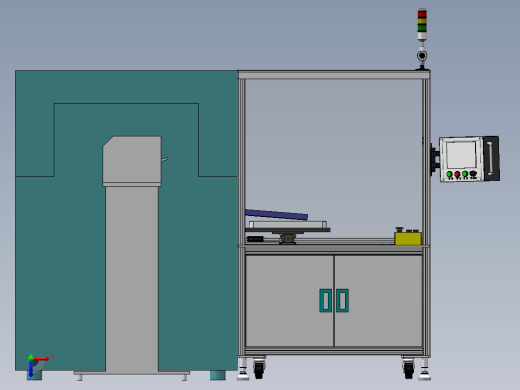Select the gray column head inside the teal enclosure

pyautogui.click(x=132, y=161)
